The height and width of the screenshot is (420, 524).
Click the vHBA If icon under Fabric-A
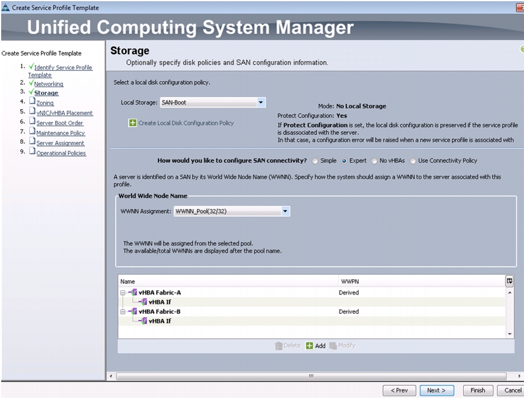pyautogui.click(x=143, y=302)
